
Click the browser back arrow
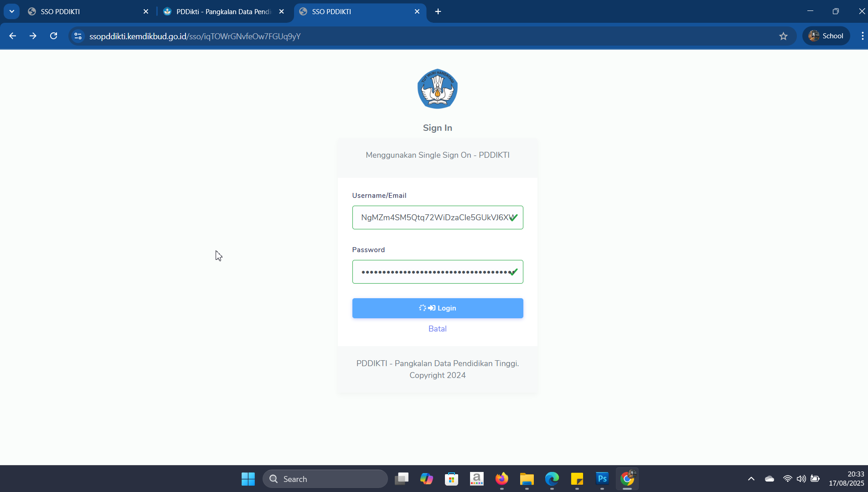coord(12,36)
